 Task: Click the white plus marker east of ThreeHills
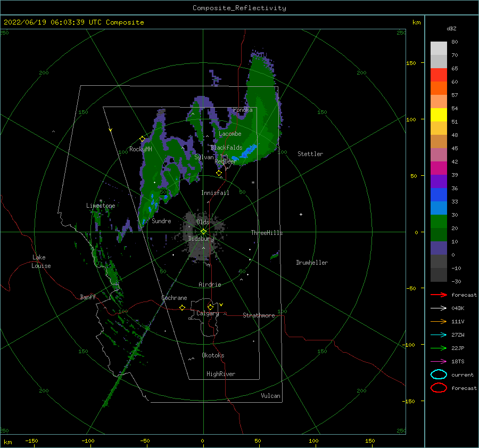point(301,214)
